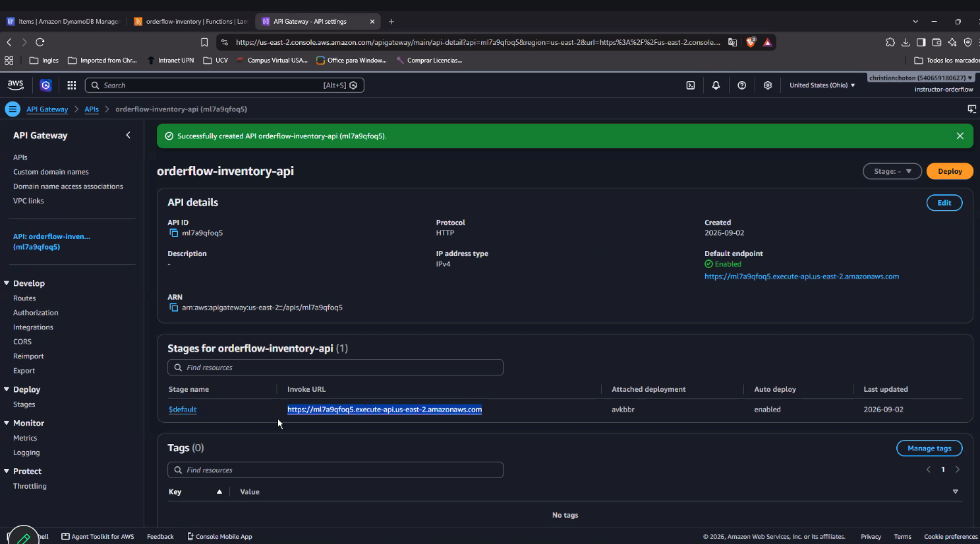
Task: Collapse the API Gateway side panel
Action: tap(129, 135)
